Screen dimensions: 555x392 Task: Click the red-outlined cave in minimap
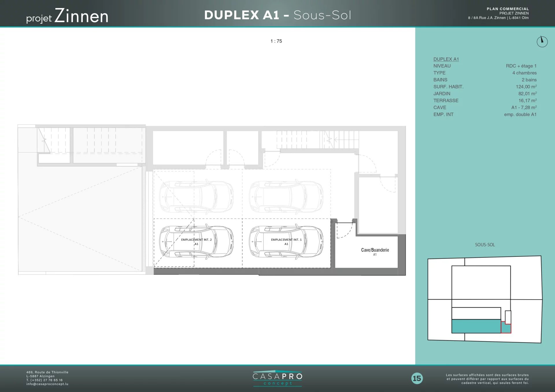[506, 328]
